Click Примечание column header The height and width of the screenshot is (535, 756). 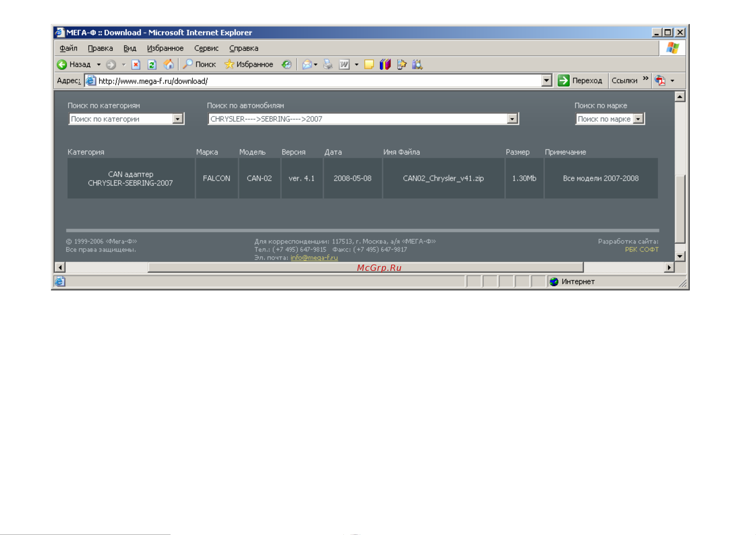565,152
